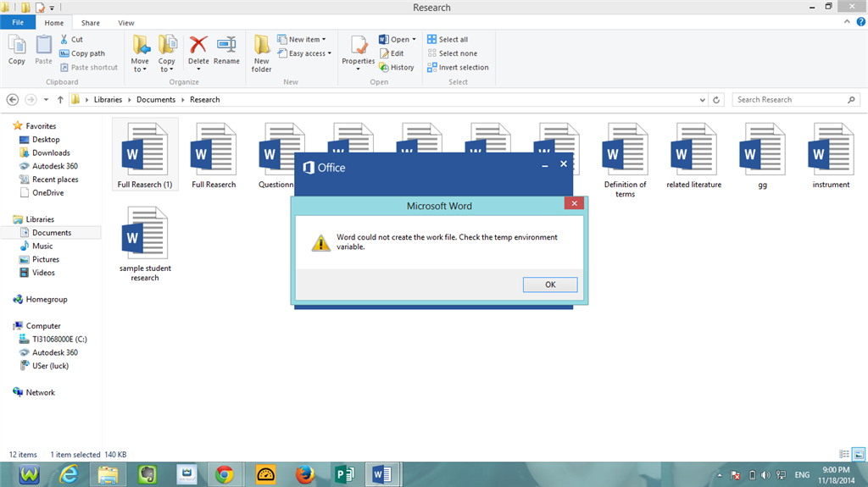Open the File tab
Image resolution: width=868 pixels, height=487 pixels.
click(18, 22)
